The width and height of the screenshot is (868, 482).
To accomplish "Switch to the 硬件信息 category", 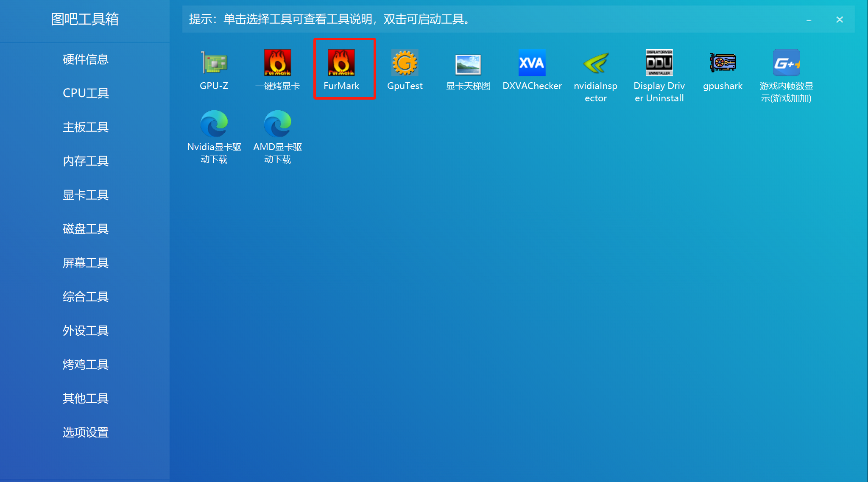I will click(x=85, y=59).
